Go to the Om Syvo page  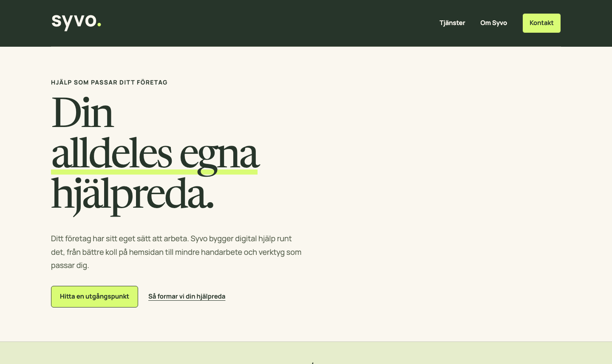pos(493,23)
